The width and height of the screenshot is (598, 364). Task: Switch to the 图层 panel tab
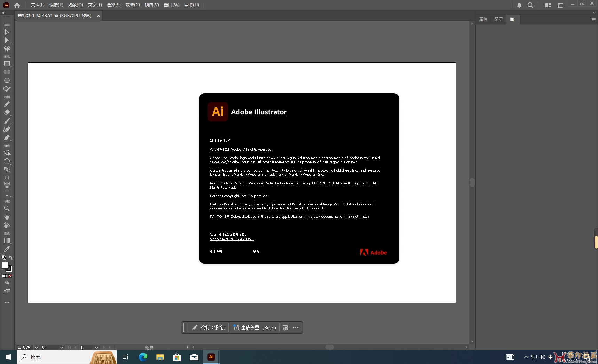click(498, 19)
